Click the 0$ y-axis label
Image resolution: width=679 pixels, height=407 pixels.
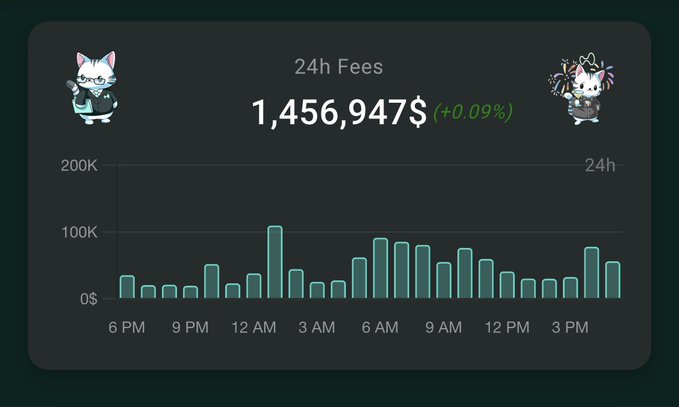pos(88,299)
